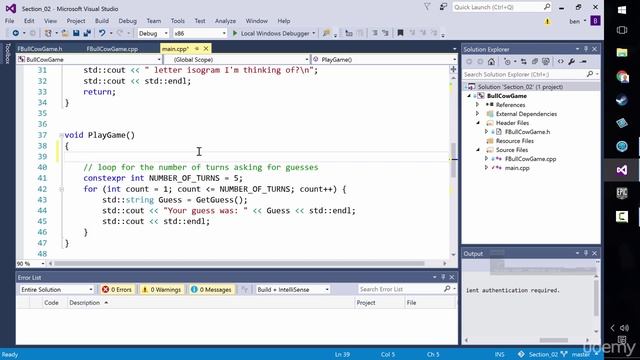Viewport: 640px width, 360px height.
Task: Click the Navigate Backward toolbar icon
Action: coord(16,33)
